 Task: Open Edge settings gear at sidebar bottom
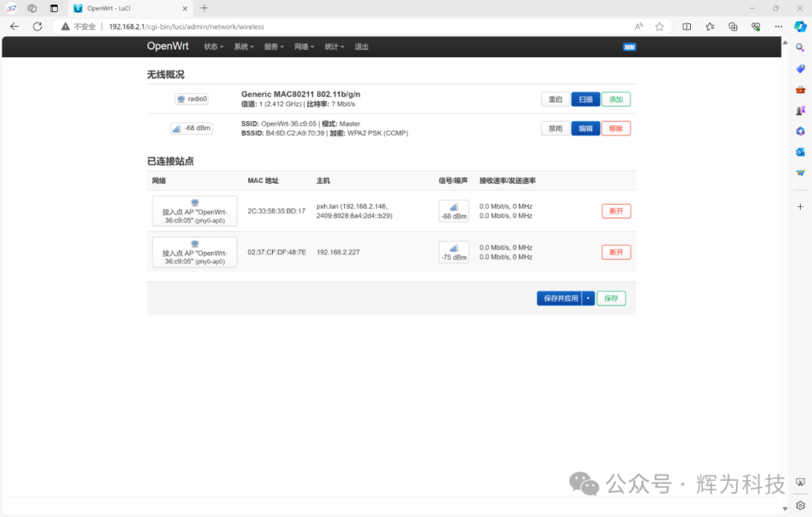point(800,506)
